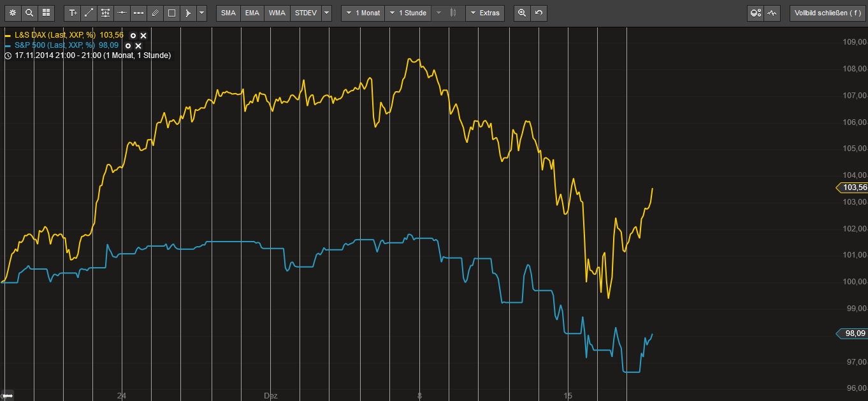This screenshot has height=401, width=868.
Task: Select the horizontal line tool
Action: point(122,13)
